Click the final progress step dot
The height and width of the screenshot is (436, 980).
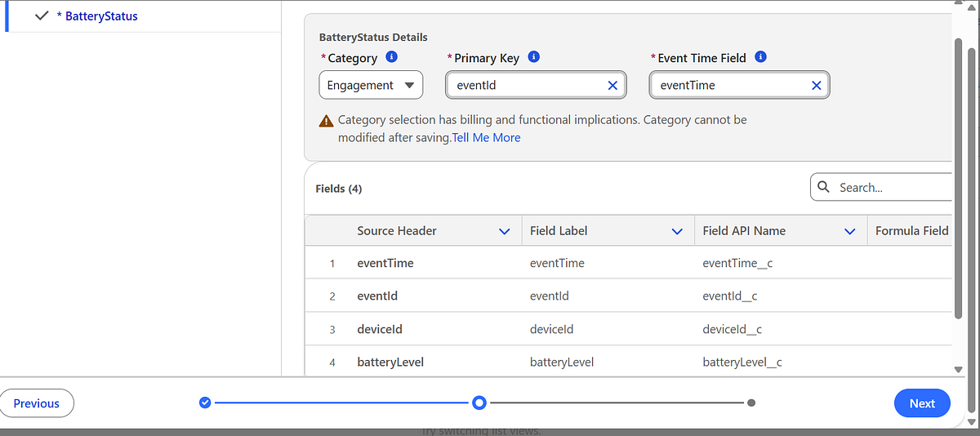point(751,403)
